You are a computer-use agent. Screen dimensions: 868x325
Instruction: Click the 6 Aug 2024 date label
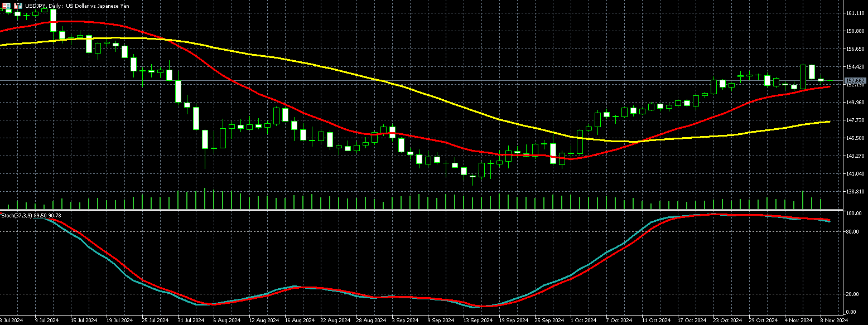[228, 321]
